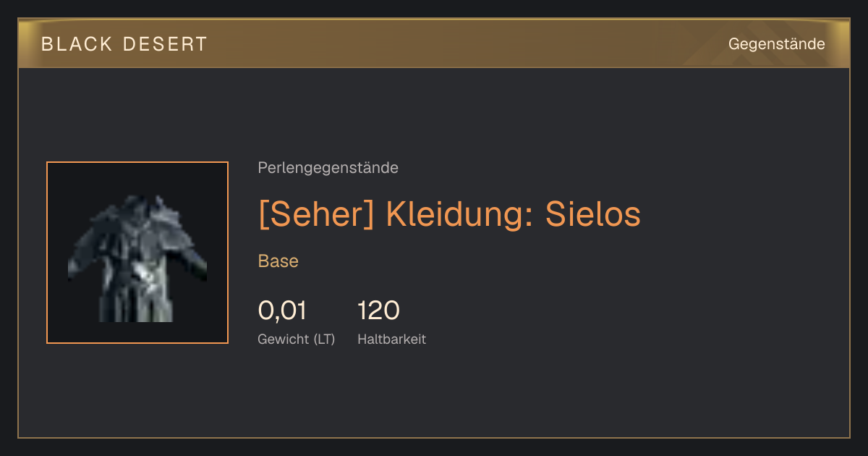Click the Gewicht (LT) label

[x=296, y=339]
